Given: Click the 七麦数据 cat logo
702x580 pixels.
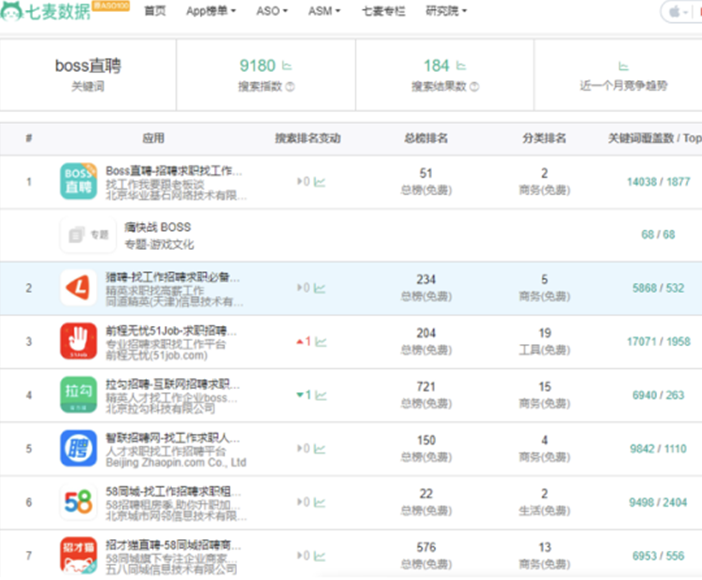Looking at the screenshot, I should [x=12, y=11].
